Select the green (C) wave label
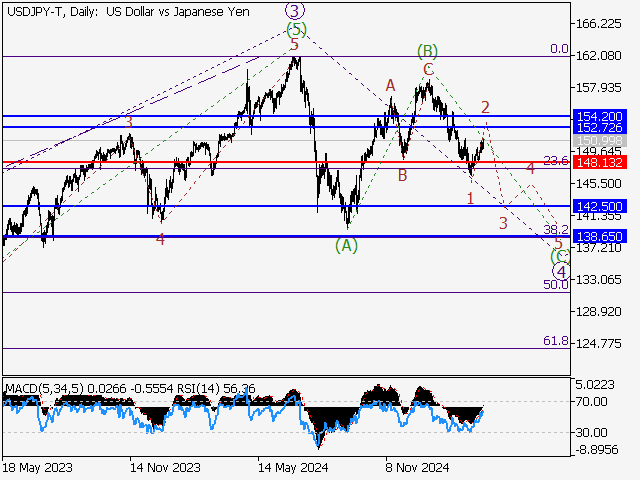The height and width of the screenshot is (480, 640). (x=560, y=257)
